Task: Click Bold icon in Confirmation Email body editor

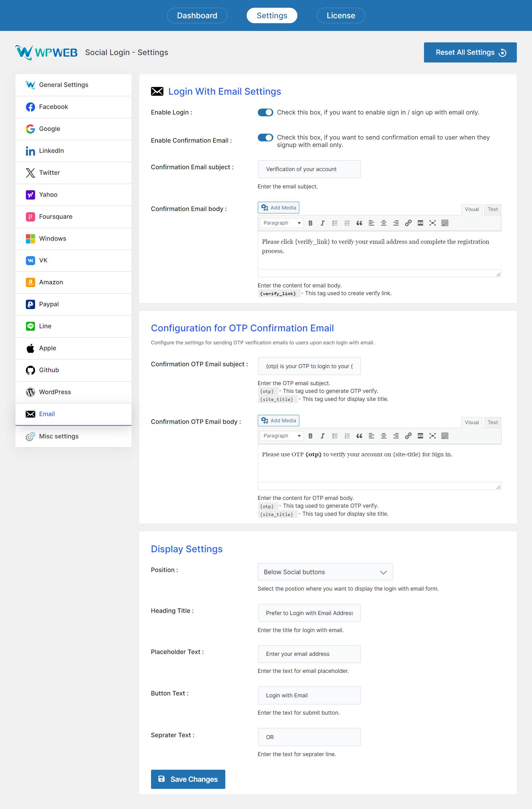Action: point(310,223)
